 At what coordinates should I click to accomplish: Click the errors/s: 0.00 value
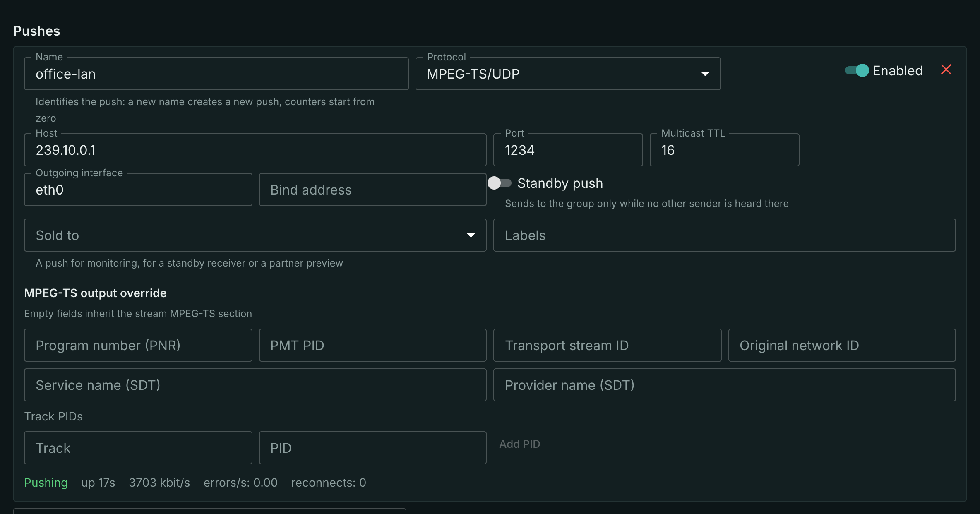coord(240,483)
